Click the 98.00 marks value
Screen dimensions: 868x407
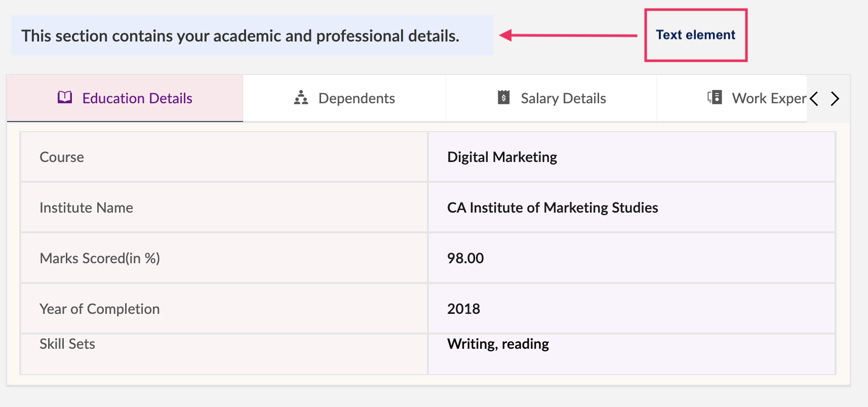click(x=465, y=258)
